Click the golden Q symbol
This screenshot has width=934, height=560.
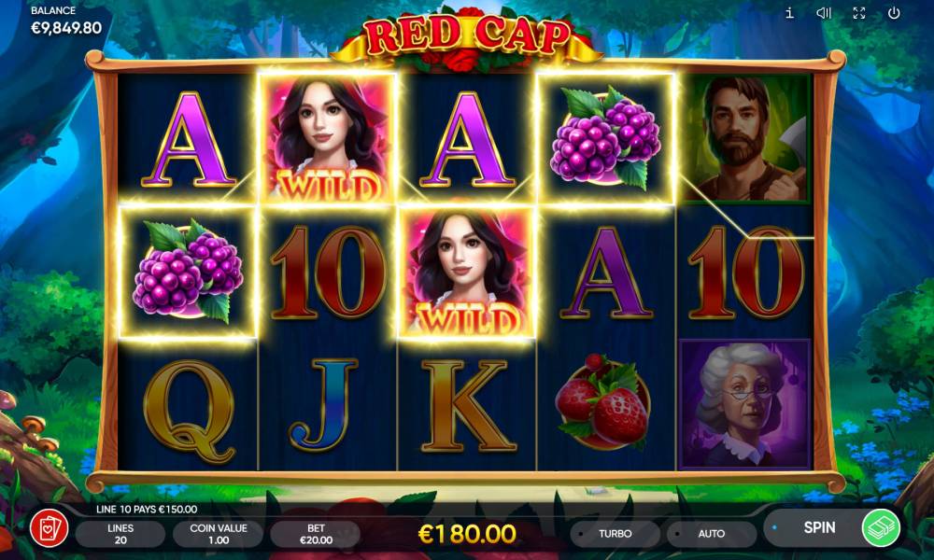189,412
